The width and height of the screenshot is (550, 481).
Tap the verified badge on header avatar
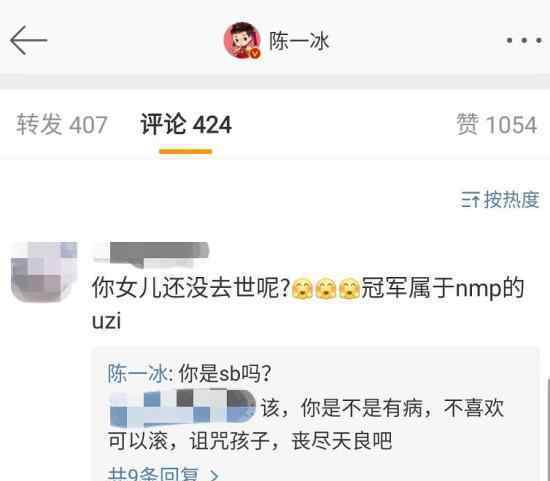(x=255, y=53)
